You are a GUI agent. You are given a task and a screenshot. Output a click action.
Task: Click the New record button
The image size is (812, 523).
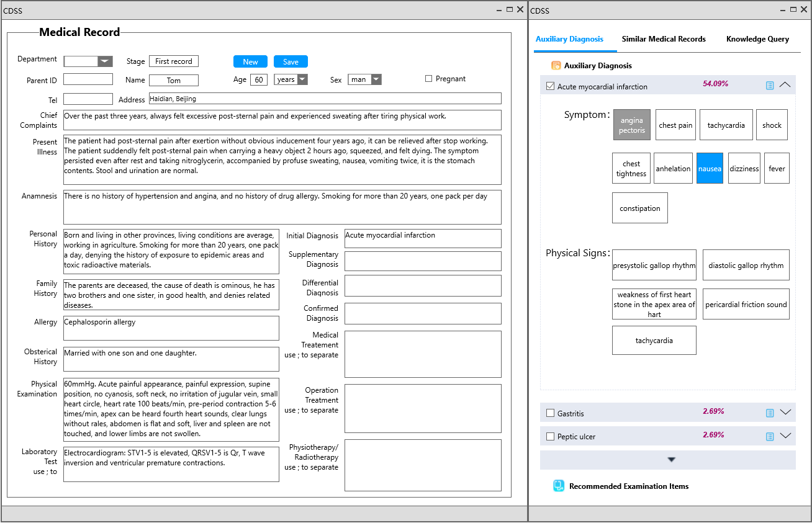pos(250,61)
